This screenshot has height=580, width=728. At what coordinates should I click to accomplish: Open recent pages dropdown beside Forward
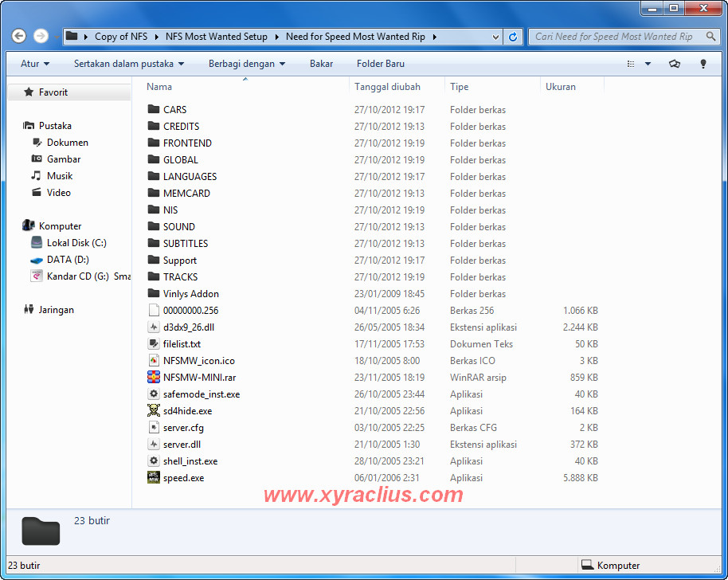57,37
